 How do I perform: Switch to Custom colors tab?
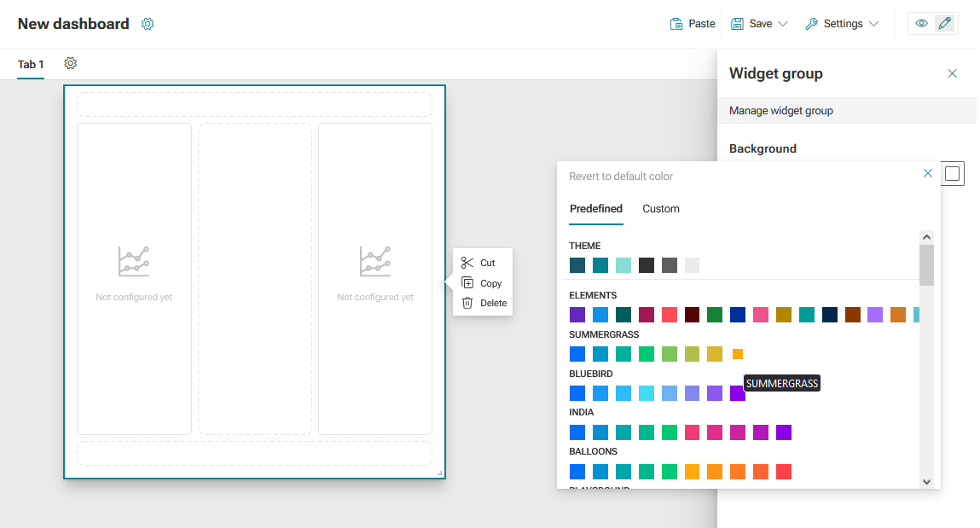pos(661,209)
